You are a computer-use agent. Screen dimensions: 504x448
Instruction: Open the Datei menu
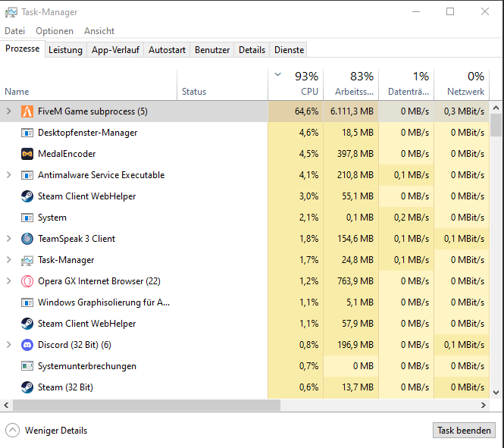pos(15,31)
